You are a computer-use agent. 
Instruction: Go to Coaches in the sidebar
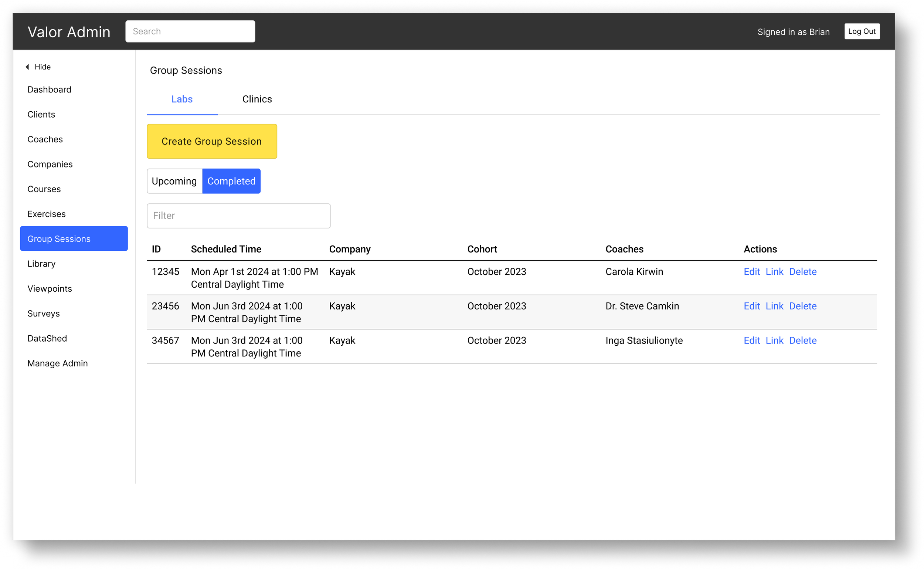(x=45, y=139)
